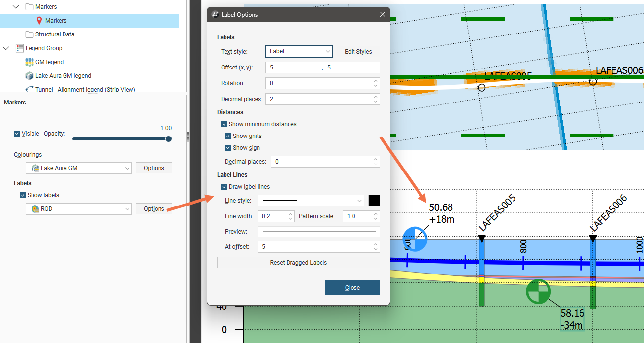The height and width of the screenshot is (343, 644).
Task: Collapse the Legend Group tree node
Action: tap(6, 48)
